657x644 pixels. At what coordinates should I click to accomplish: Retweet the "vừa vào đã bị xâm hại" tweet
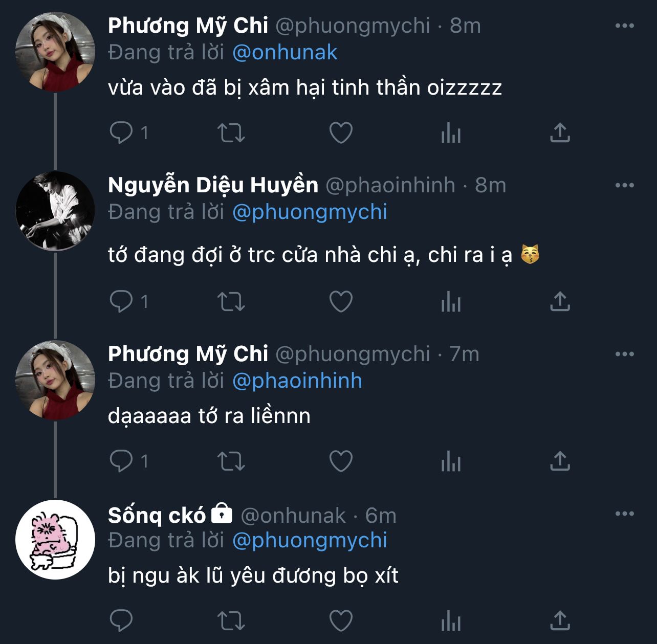[x=231, y=133]
